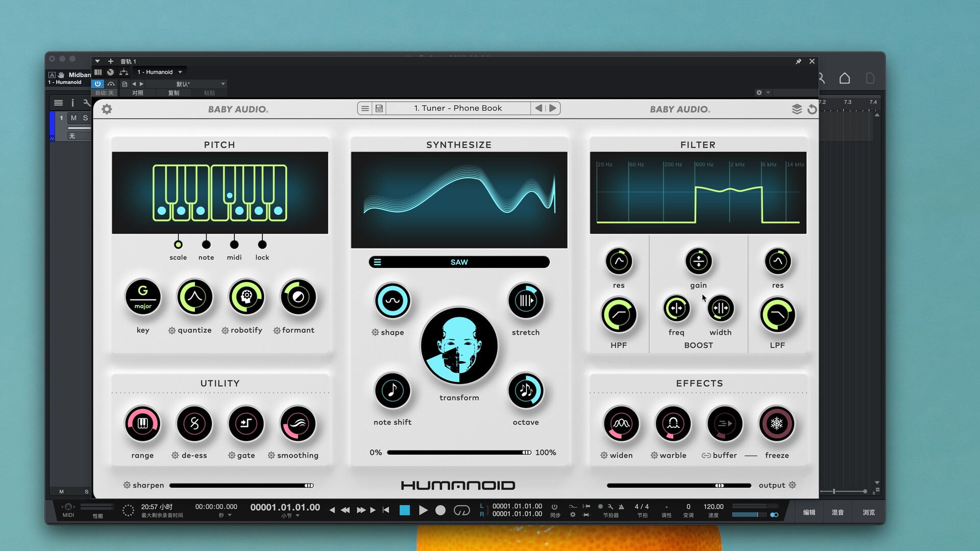980x551 pixels.
Task: Click the buffer effect knob
Action: pos(725,423)
